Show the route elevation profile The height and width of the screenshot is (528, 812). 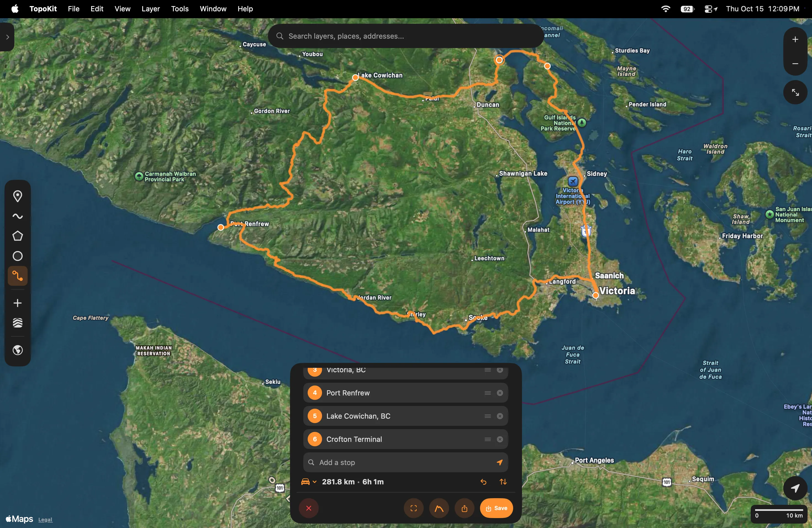(439, 508)
